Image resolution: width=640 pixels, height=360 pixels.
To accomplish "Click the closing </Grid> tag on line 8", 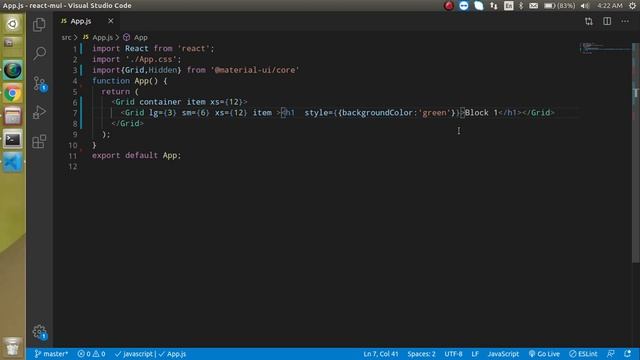I will (127, 123).
